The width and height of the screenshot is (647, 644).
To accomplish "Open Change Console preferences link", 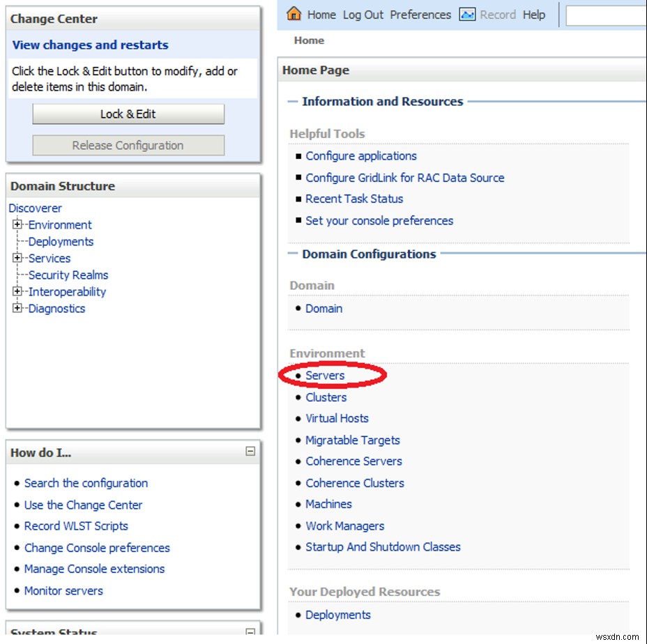I will 97,548.
